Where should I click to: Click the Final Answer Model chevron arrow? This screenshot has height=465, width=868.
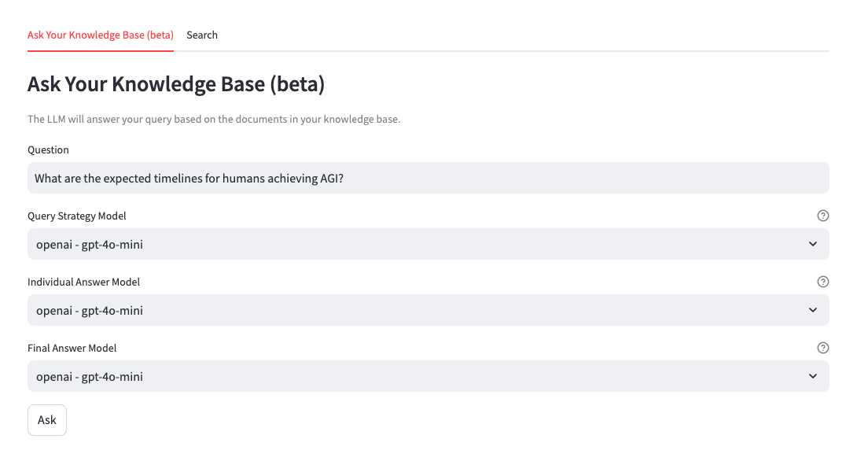(813, 376)
